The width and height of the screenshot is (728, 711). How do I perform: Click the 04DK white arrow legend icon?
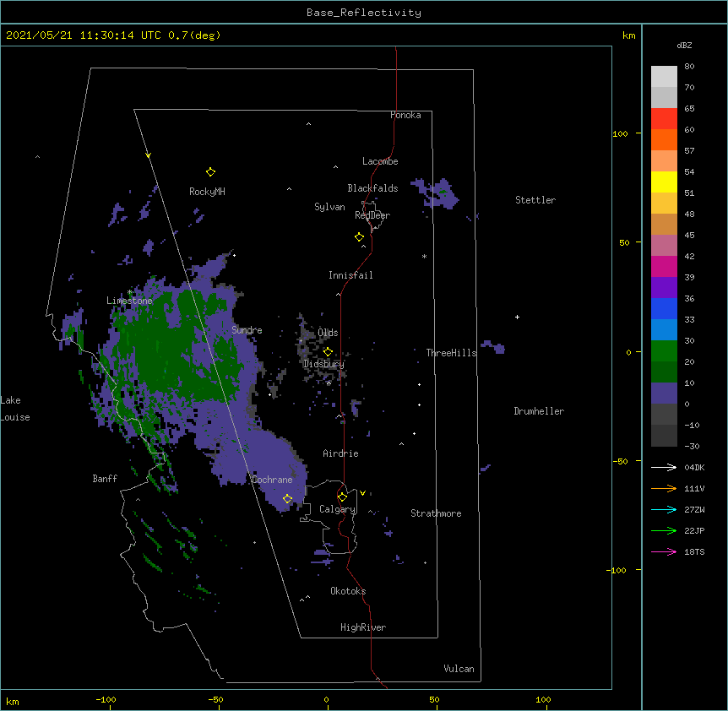tap(664, 467)
